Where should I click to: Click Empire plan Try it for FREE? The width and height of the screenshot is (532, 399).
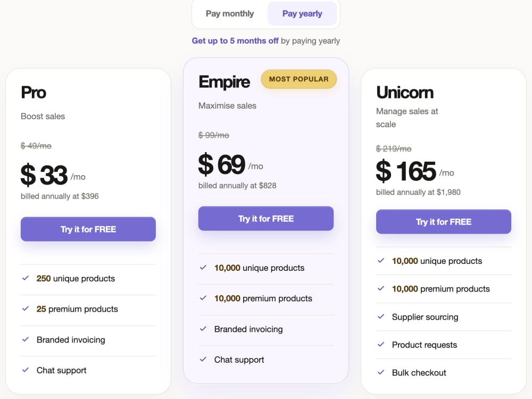point(265,219)
